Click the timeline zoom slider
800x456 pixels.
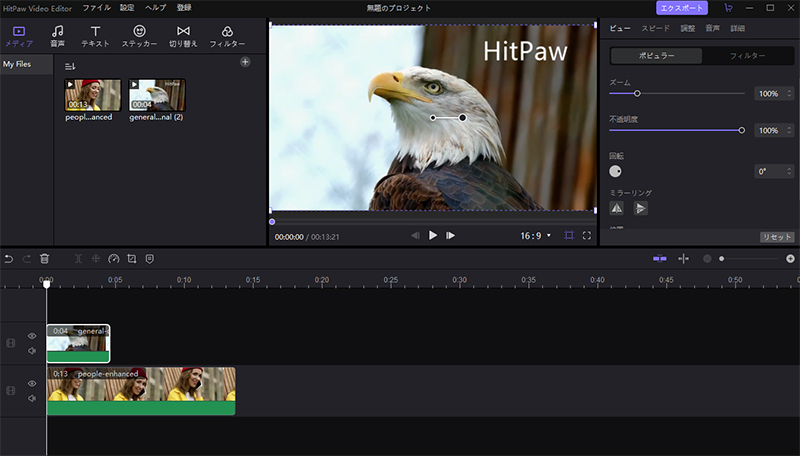point(749,259)
